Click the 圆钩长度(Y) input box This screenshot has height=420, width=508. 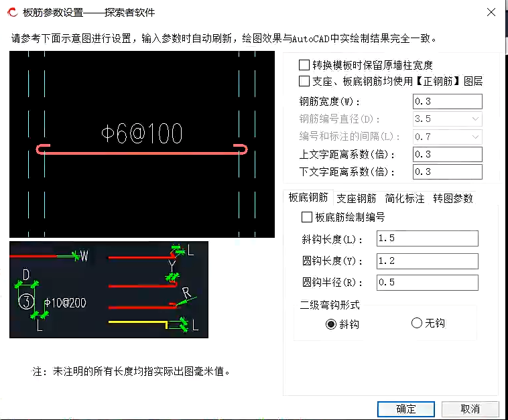pos(428,261)
